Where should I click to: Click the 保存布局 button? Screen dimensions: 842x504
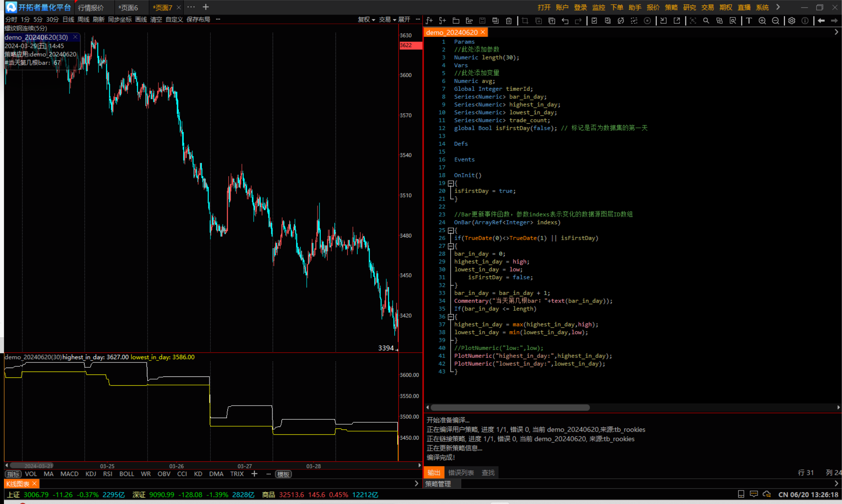198,20
